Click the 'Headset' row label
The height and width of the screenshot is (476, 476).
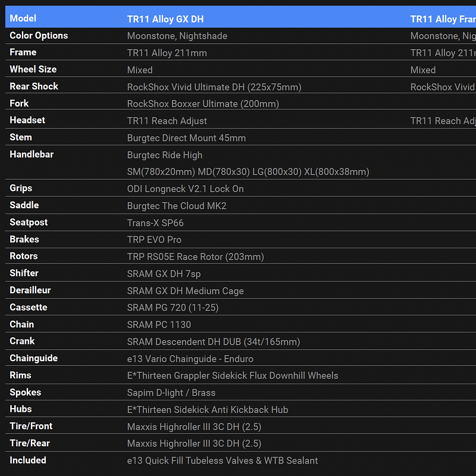pos(27,120)
